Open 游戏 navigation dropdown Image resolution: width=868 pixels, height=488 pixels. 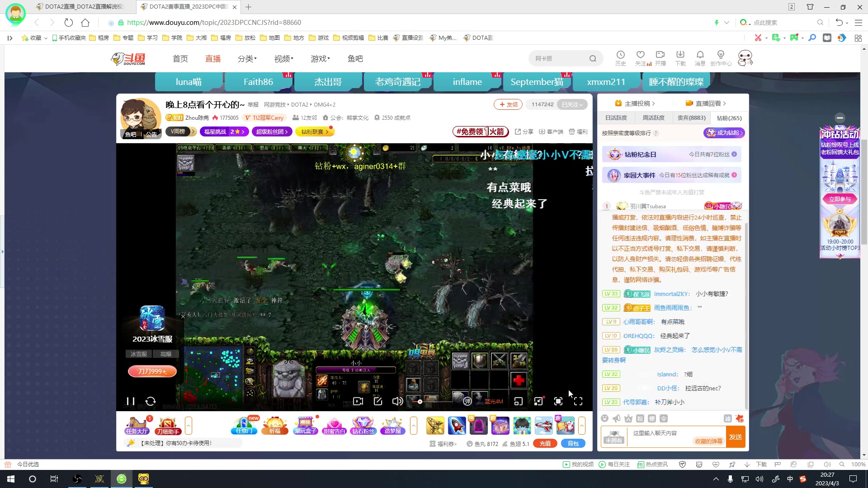tap(321, 59)
